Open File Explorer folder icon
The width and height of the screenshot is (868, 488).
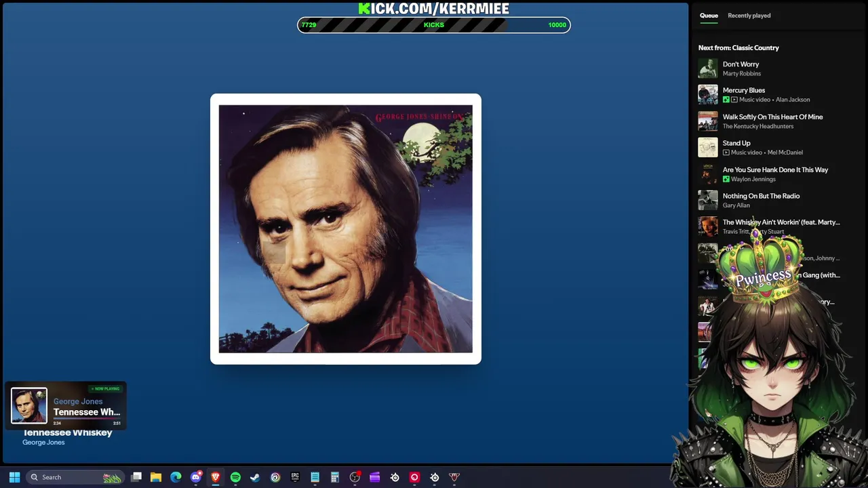[156, 477]
